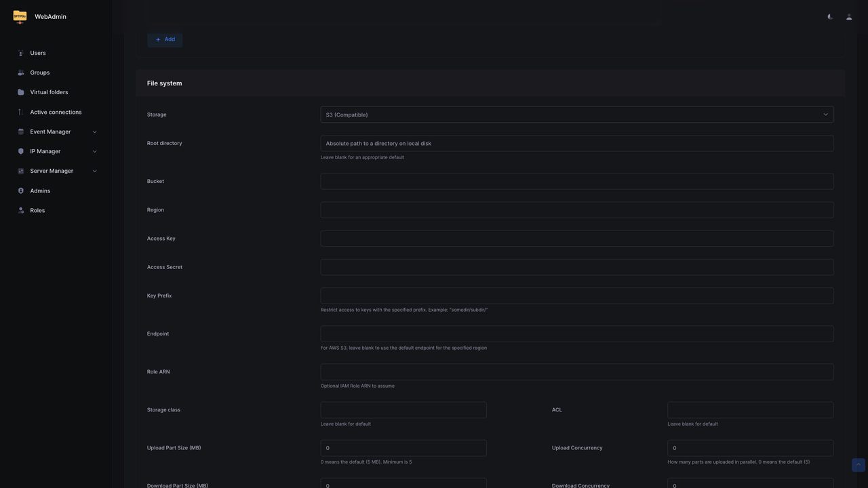Click the Admins shield icon
Screen dimensions: 868x488
click(20, 191)
